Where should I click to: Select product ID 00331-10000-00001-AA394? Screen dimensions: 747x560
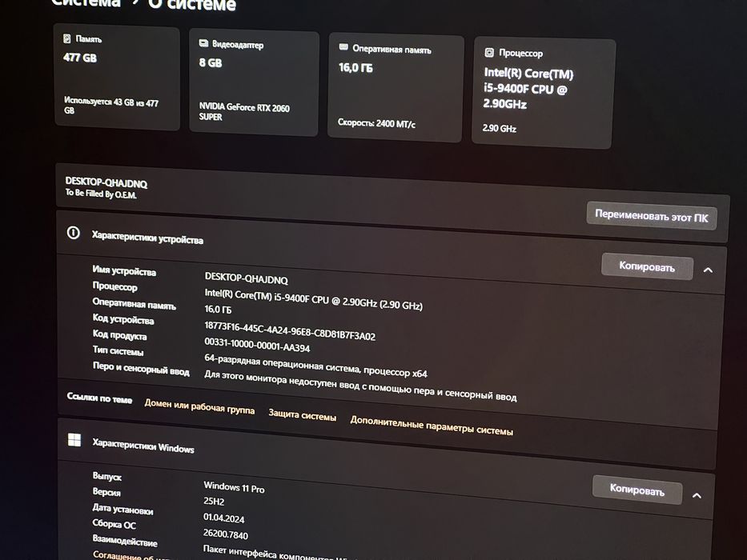pos(257,345)
